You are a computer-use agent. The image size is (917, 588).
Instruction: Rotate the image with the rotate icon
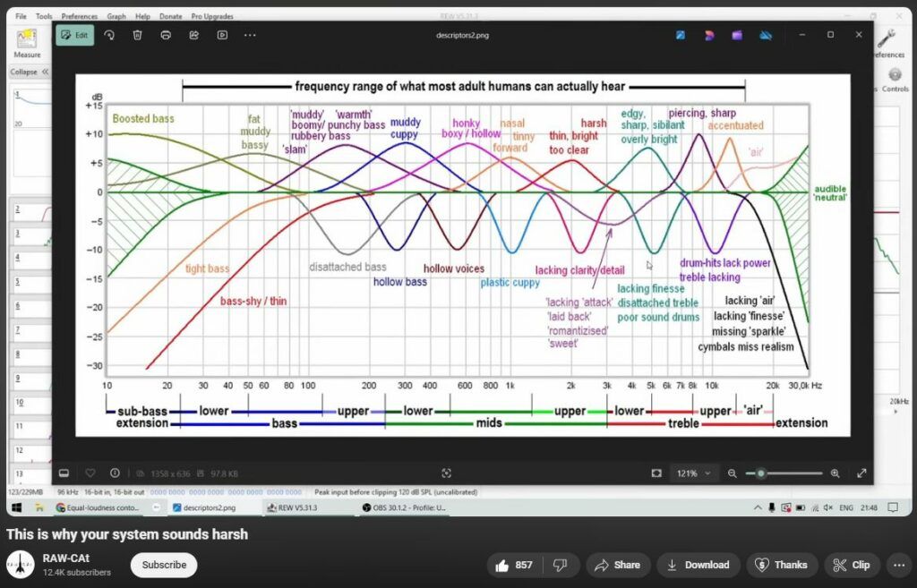click(x=109, y=35)
